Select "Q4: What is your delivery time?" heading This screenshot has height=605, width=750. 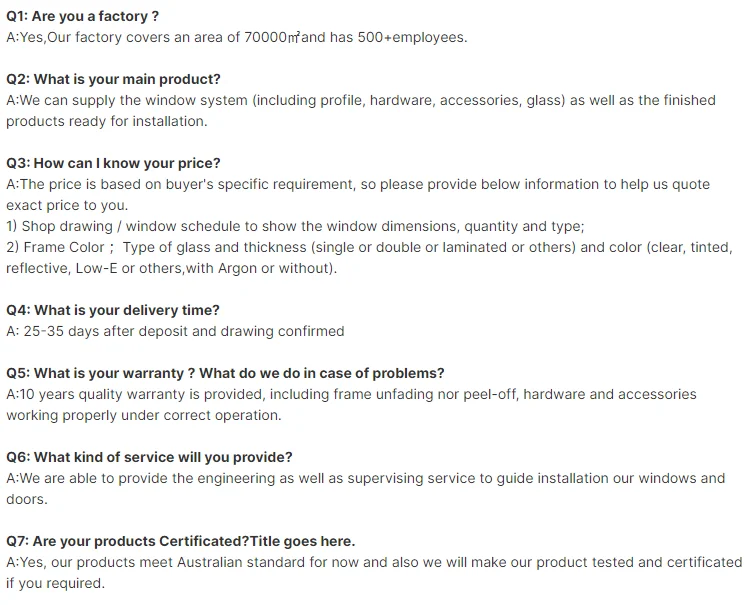(113, 310)
